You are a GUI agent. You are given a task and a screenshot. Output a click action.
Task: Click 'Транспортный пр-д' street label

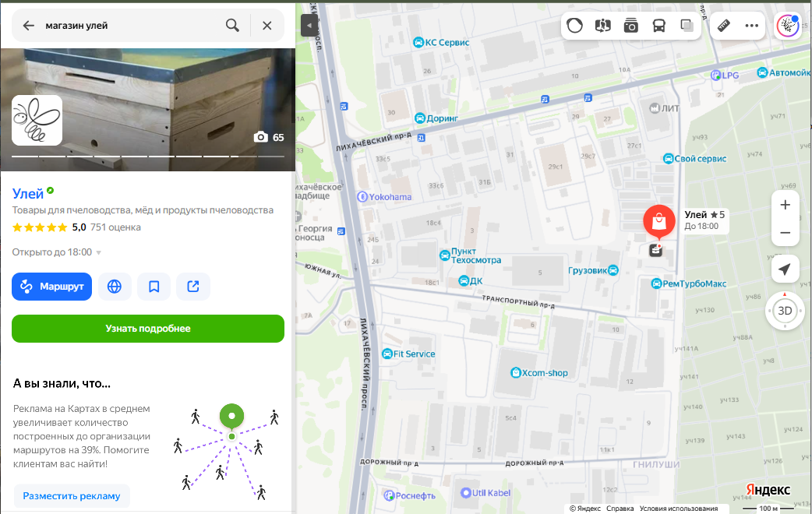coord(518,301)
